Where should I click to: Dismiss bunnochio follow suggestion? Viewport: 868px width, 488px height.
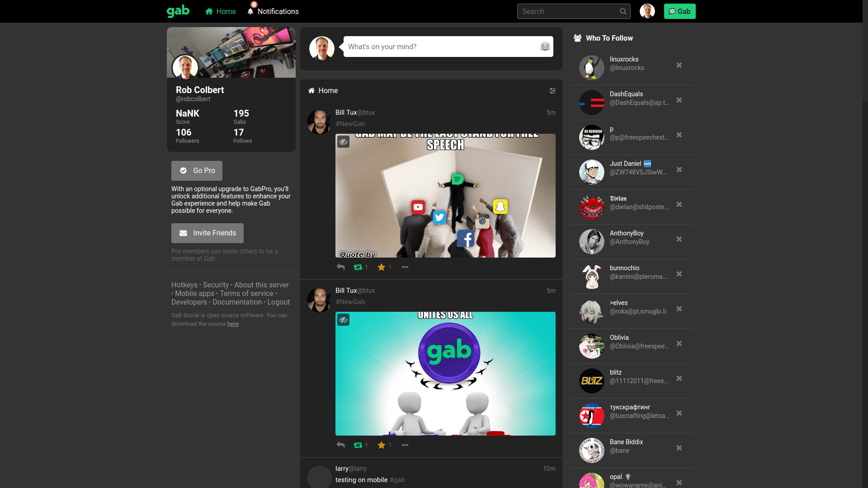click(679, 274)
